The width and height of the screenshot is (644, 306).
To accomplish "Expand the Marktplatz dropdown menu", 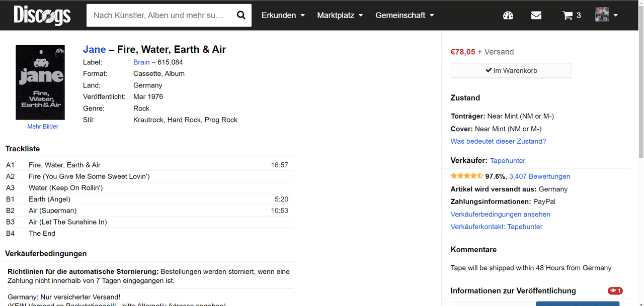I will click(x=340, y=16).
